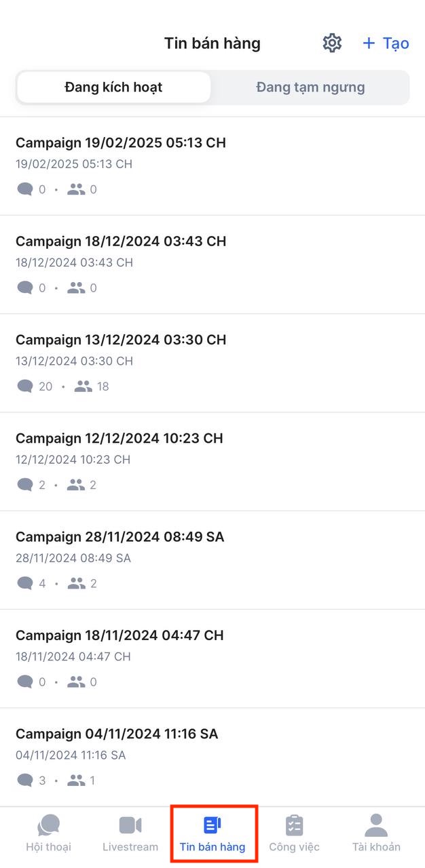Image resolution: width=425 pixels, height=868 pixels.
Task: Tap the Tạo create button
Action: click(x=386, y=43)
